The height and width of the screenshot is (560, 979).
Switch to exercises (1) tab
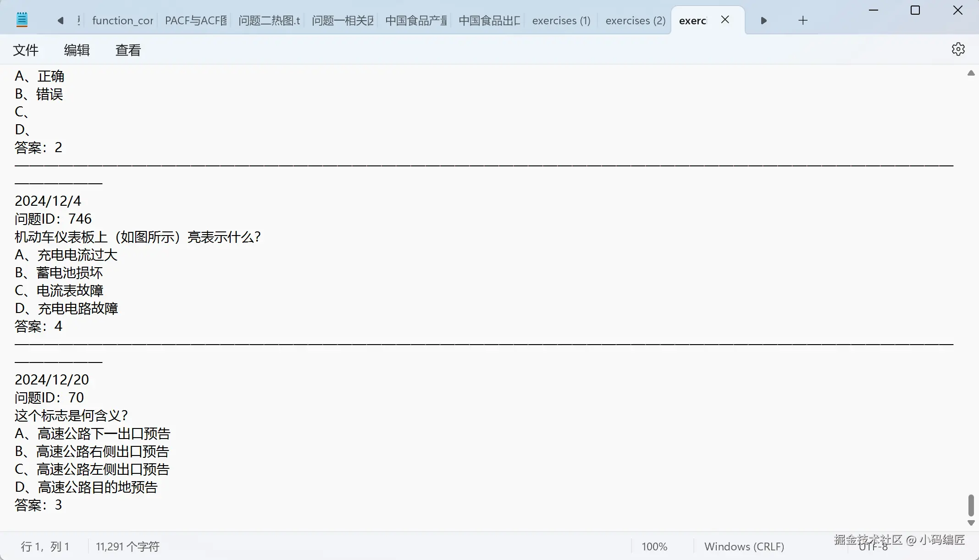coord(561,21)
